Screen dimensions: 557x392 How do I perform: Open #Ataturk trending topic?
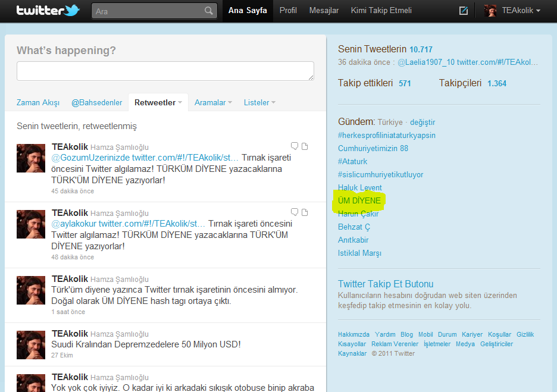coord(352,162)
